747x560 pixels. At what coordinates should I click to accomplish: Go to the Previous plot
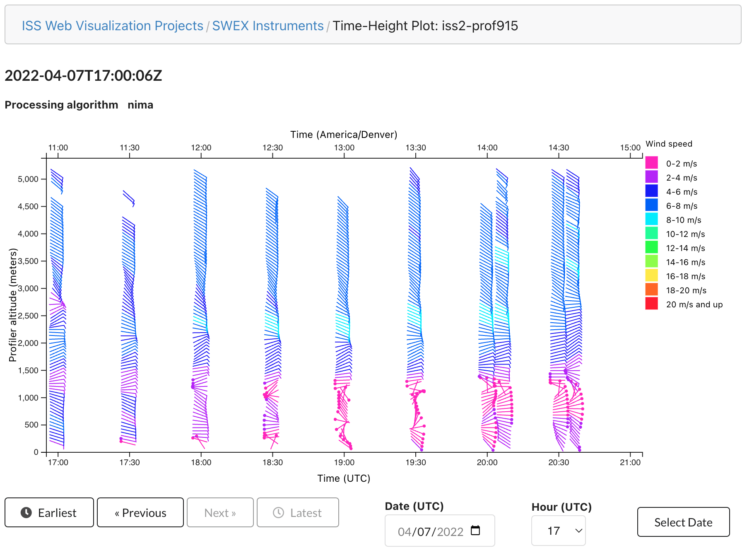(x=140, y=513)
